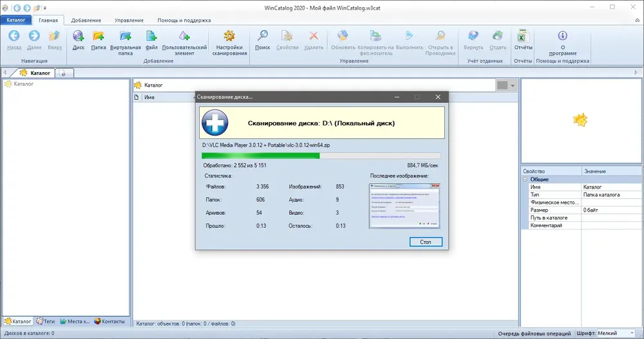Minimize the Сканирование диска dialog

(397, 97)
